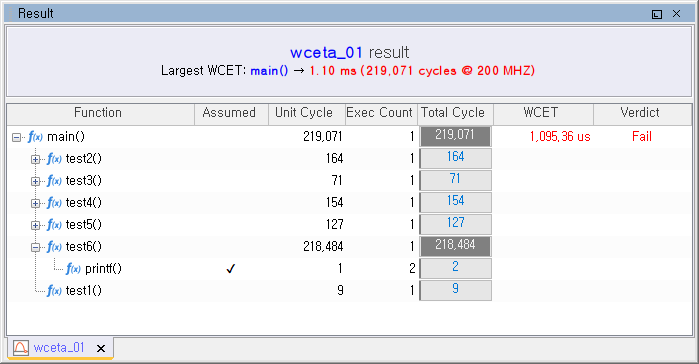Close the Result panel

pos(676,14)
